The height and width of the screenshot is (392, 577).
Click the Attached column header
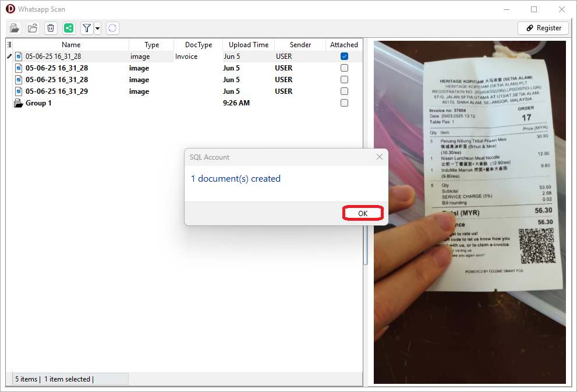point(344,44)
